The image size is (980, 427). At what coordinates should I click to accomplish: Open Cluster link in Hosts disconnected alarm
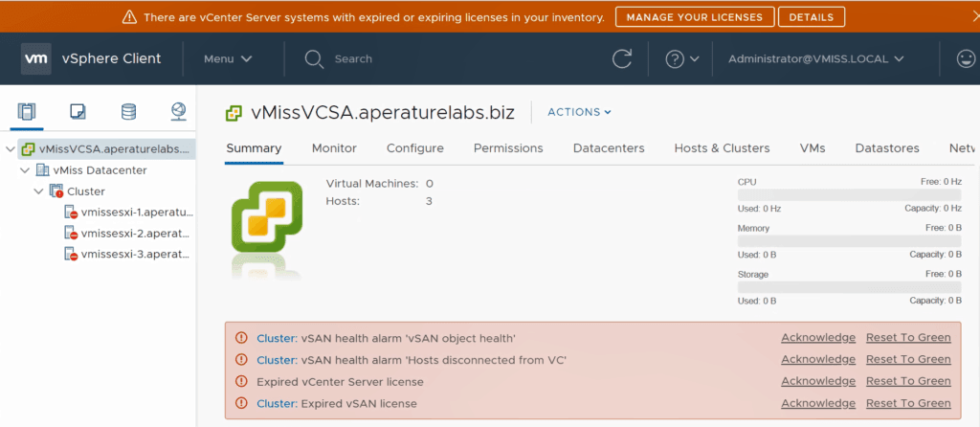(275, 359)
